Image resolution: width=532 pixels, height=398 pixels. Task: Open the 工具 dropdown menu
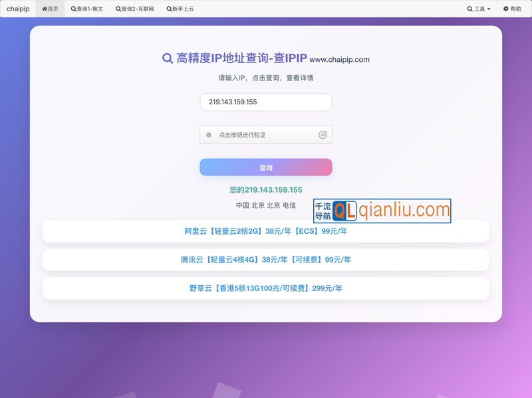(479, 9)
